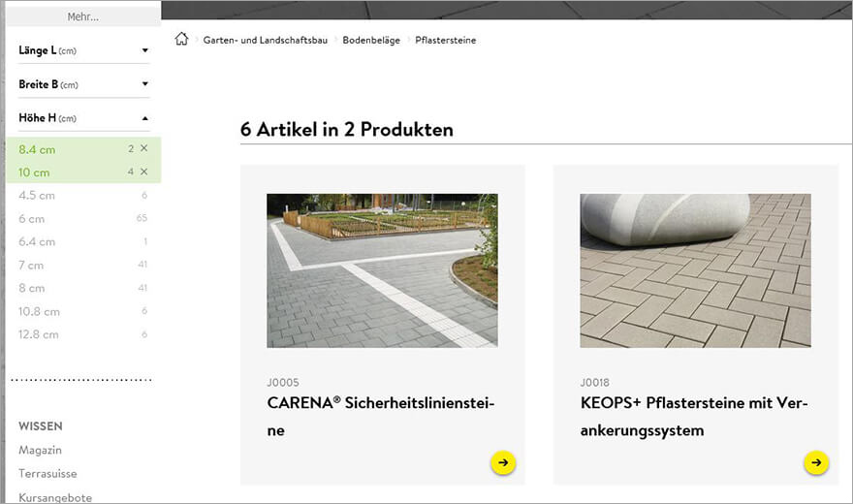The width and height of the screenshot is (853, 504).
Task: Open the Terrasuisse link
Action: [x=47, y=473]
